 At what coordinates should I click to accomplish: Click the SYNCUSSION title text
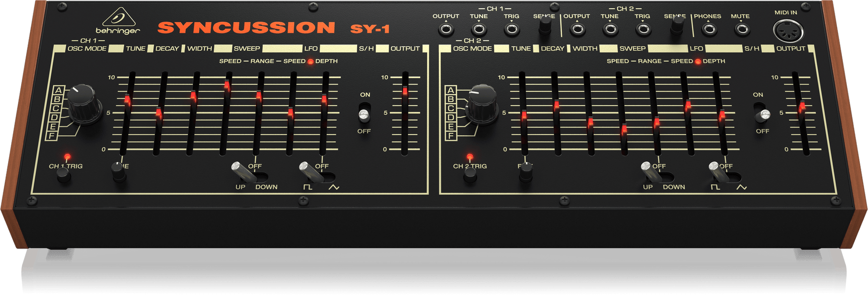246,28
